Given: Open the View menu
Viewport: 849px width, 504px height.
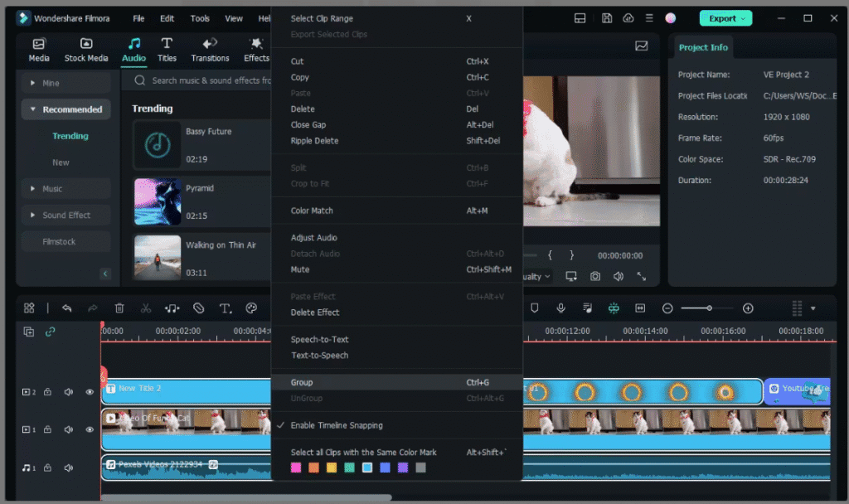Looking at the screenshot, I should pyautogui.click(x=233, y=18).
